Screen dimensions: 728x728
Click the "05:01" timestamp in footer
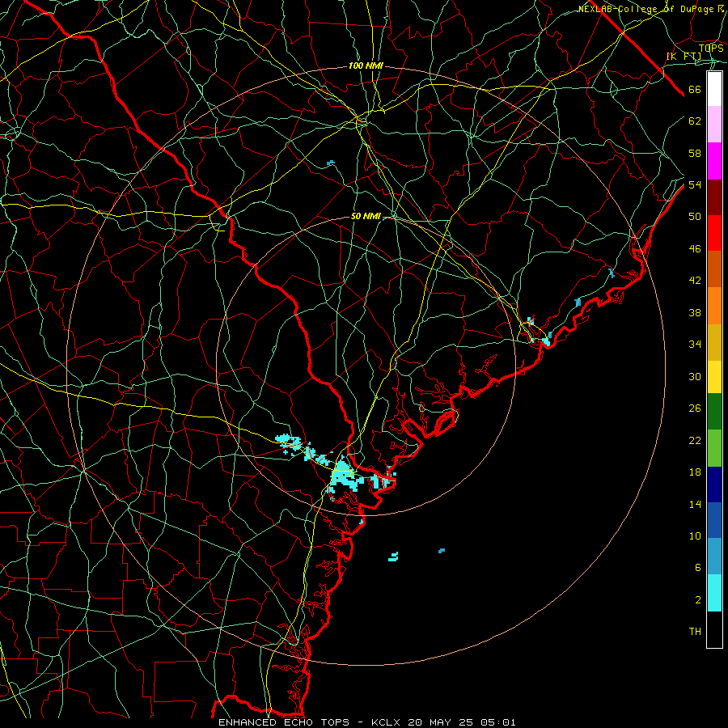498,722
